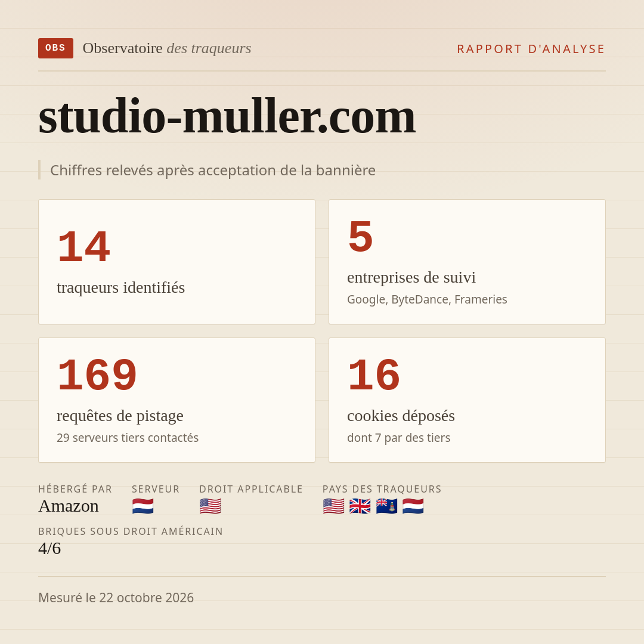Click the 16 cookies number
This screenshot has width=644, height=644.
374,376
